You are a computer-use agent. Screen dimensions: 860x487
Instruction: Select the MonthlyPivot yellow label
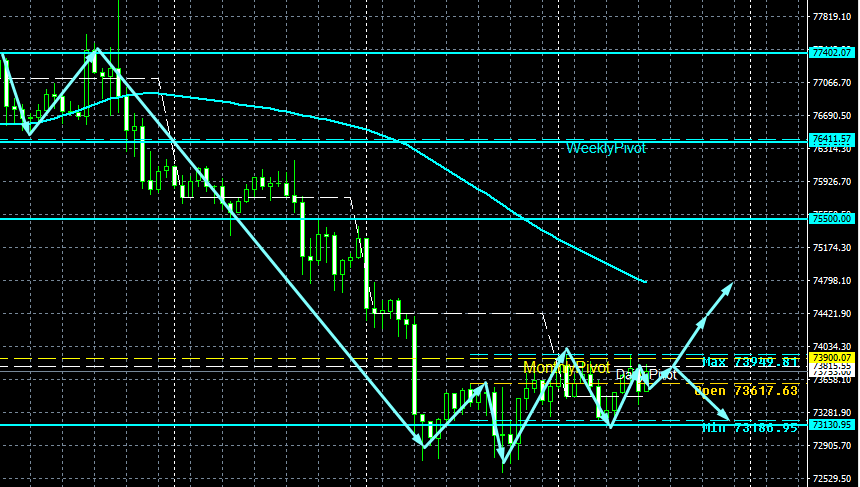click(566, 367)
